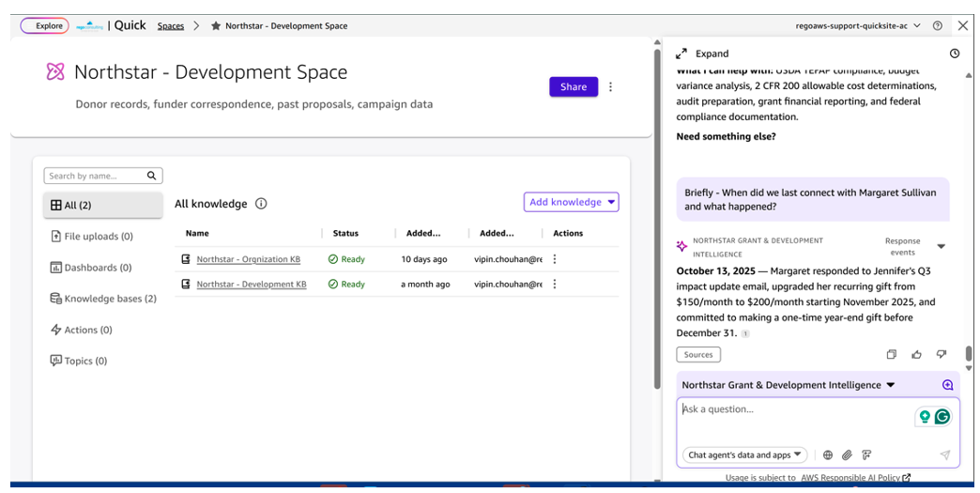Open actions menu for Orgnization KB row
The width and height of the screenshot is (980, 493).
tap(555, 258)
